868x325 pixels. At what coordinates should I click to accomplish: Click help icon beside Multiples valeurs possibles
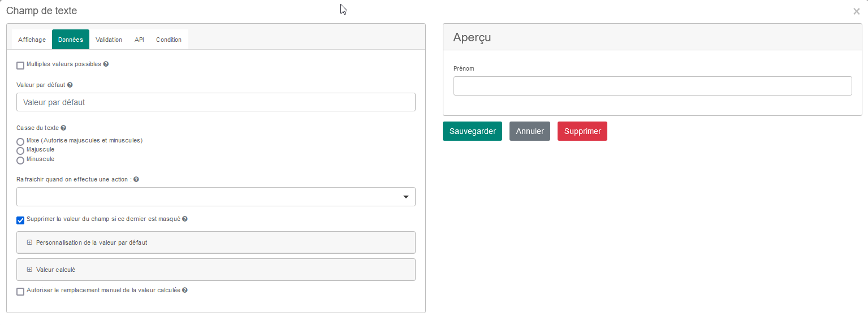tap(106, 64)
